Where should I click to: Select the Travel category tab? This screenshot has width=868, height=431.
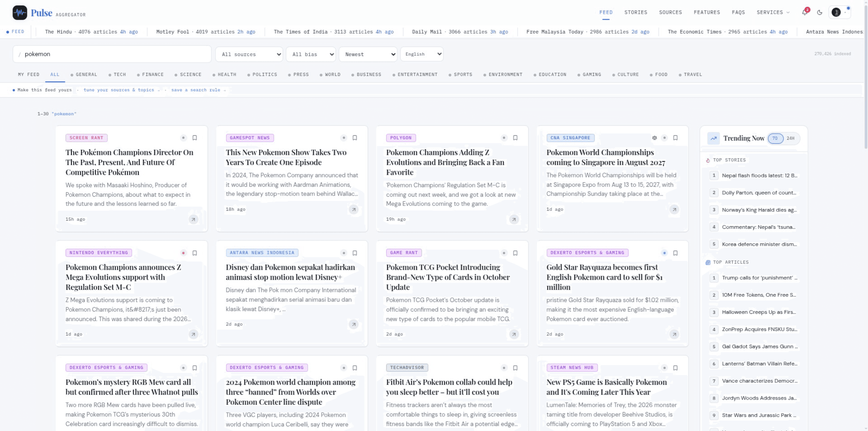pyautogui.click(x=690, y=75)
